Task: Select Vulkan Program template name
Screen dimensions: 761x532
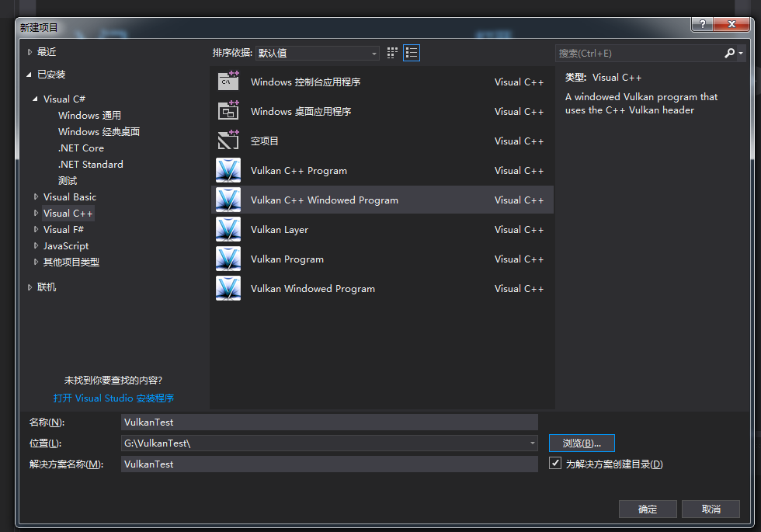Action: (287, 259)
